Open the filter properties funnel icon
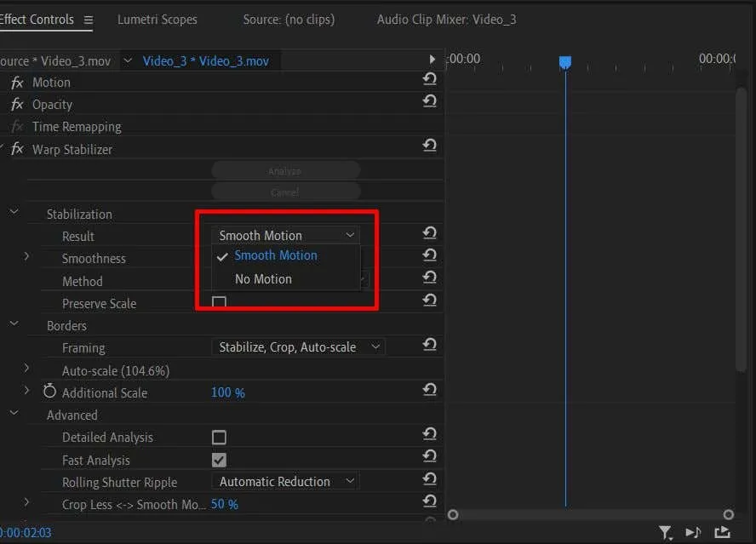Image resolution: width=756 pixels, height=544 pixels. (x=666, y=532)
